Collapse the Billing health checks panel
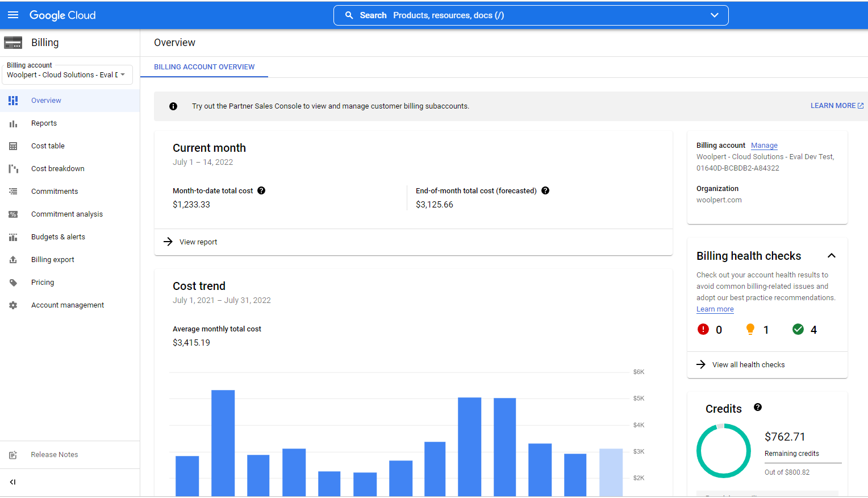 [832, 256]
